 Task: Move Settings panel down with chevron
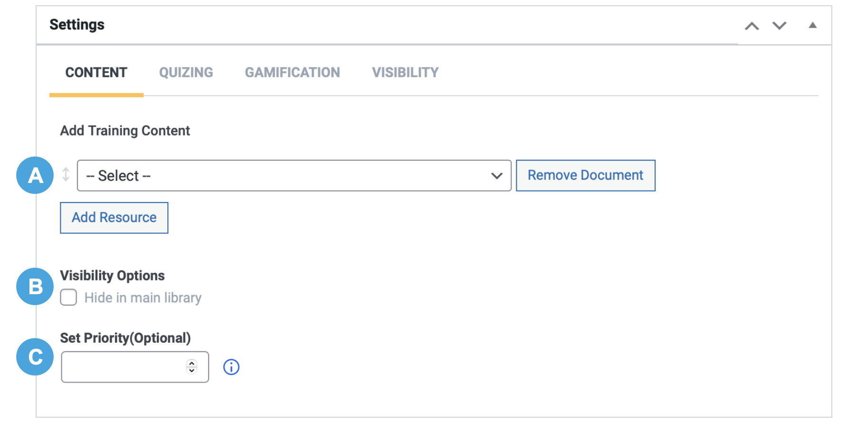[x=779, y=25]
